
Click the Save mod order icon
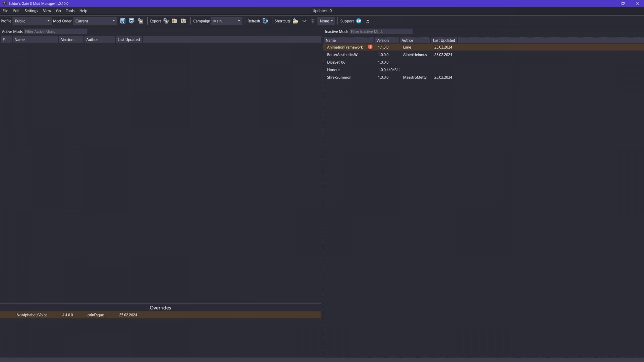click(x=123, y=21)
